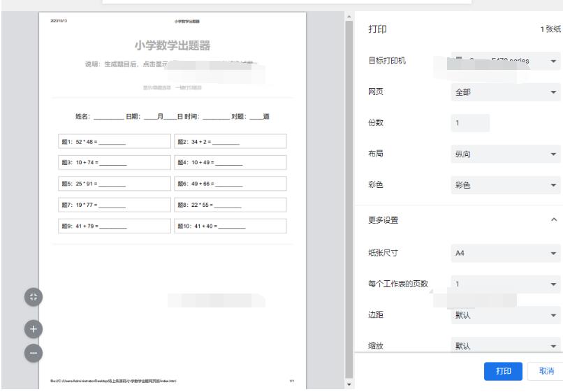Screen dimensions: 563x392
Task: Zoom out the print preview
Action: tap(34, 354)
